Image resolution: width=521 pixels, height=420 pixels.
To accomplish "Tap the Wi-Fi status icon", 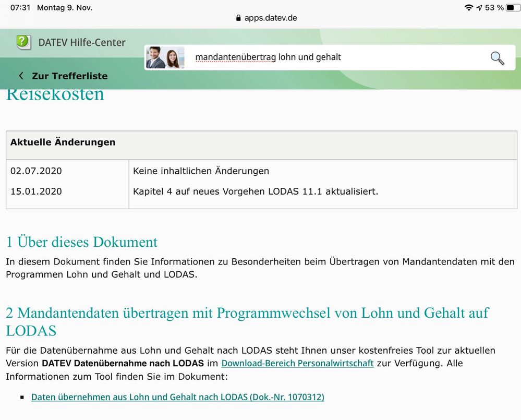I will tap(468, 8).
